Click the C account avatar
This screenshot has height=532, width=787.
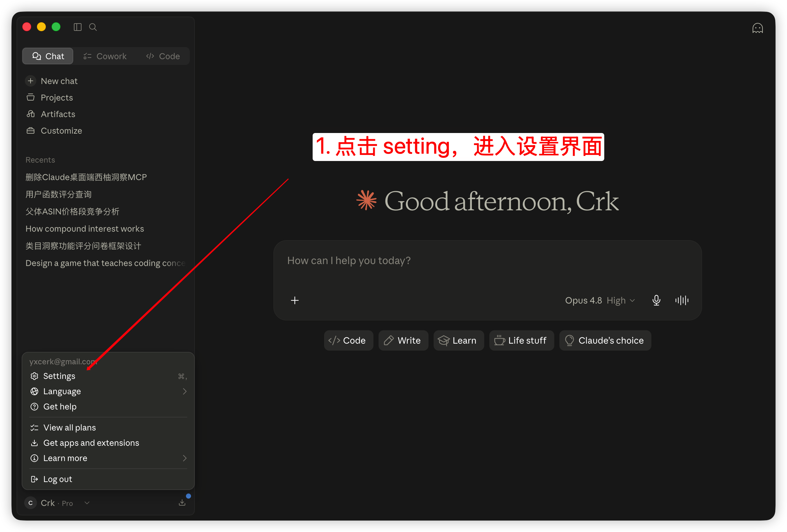point(31,503)
